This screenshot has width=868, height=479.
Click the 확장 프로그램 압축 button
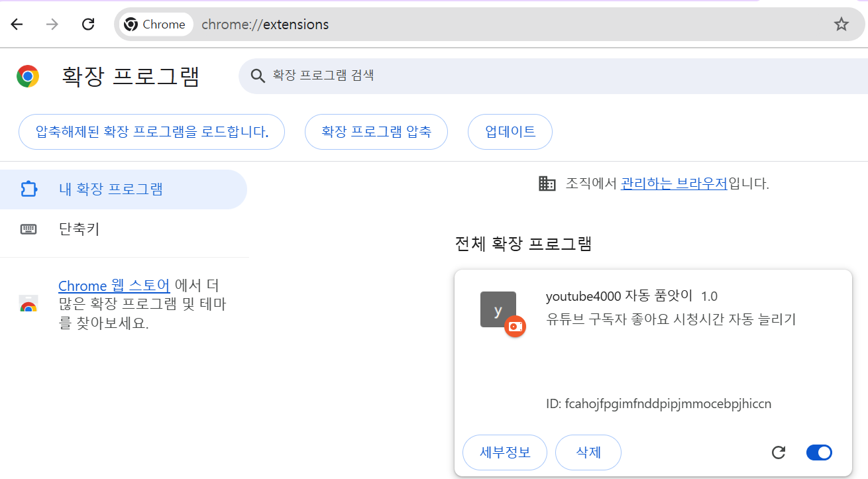click(376, 132)
